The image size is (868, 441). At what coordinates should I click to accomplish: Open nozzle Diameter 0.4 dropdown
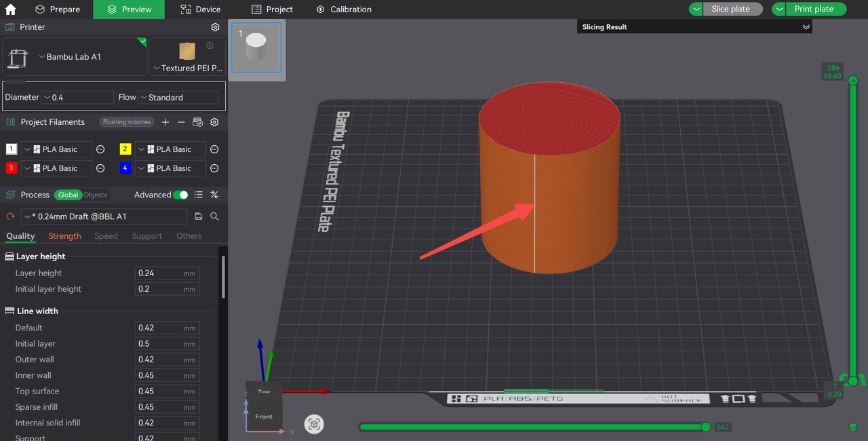click(77, 98)
